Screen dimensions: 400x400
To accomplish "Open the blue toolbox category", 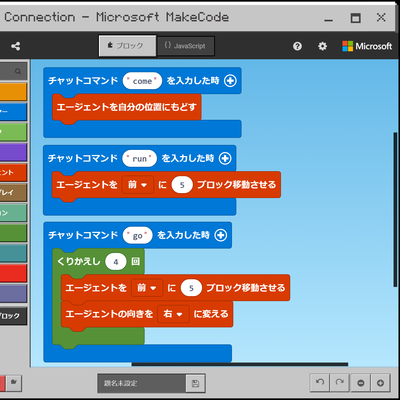I will (13, 112).
